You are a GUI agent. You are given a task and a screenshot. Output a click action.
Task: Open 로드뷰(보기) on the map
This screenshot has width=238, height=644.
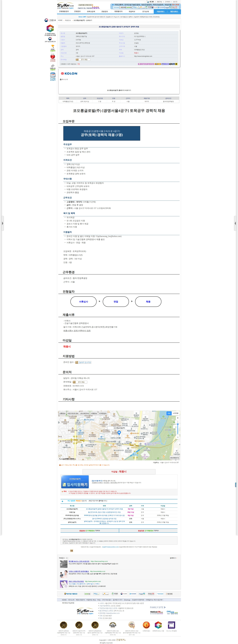tap(175, 458)
